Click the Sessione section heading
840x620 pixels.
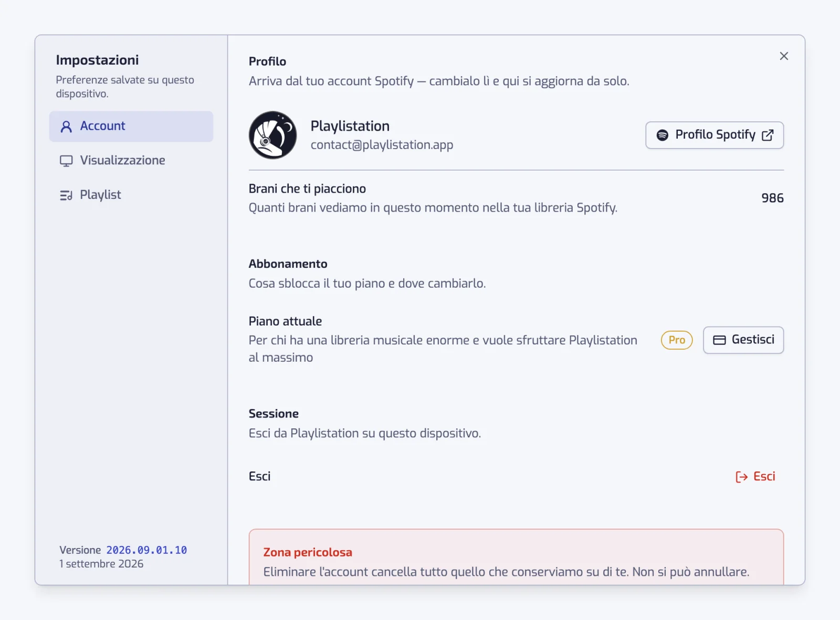click(274, 414)
